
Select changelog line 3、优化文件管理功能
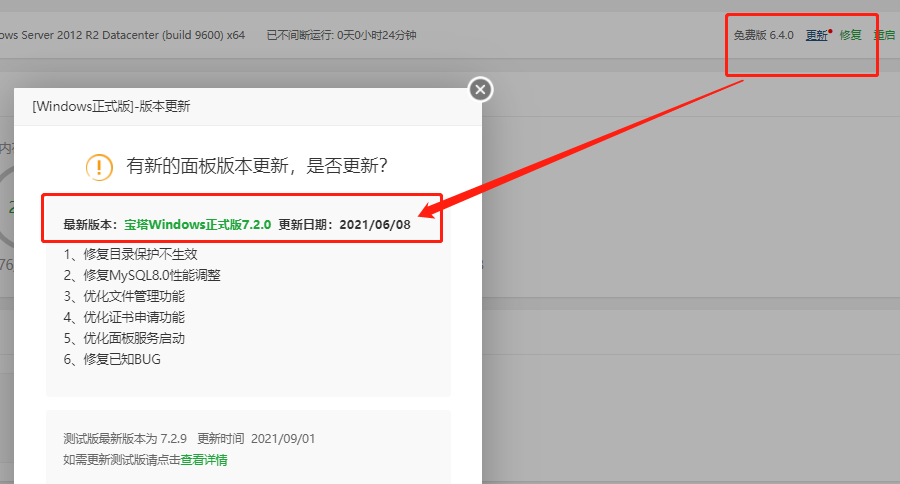pos(124,296)
